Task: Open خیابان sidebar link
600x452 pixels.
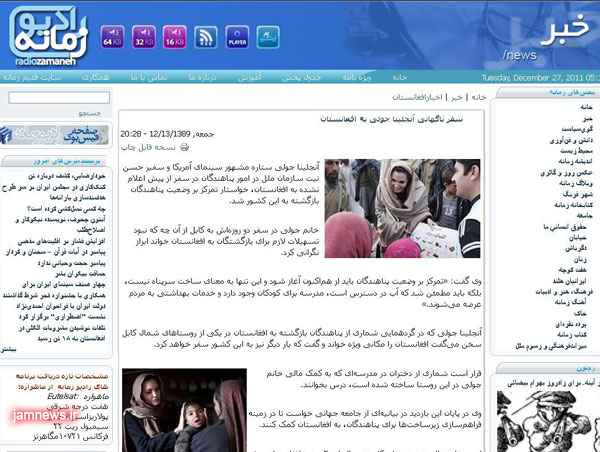Action: pos(577,238)
